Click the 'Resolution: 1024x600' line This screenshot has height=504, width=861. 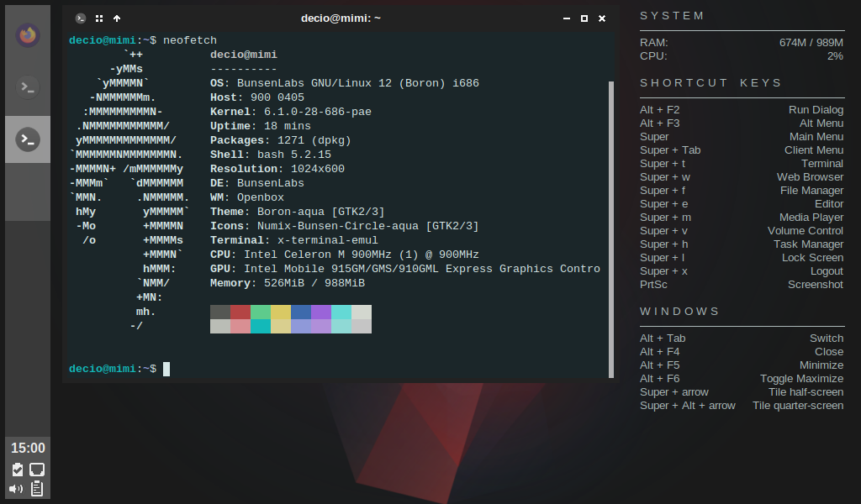tap(277, 169)
